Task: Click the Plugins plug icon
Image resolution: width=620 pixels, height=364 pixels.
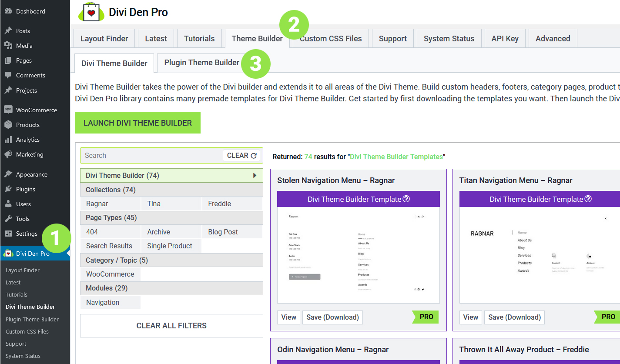Action: 8,189
